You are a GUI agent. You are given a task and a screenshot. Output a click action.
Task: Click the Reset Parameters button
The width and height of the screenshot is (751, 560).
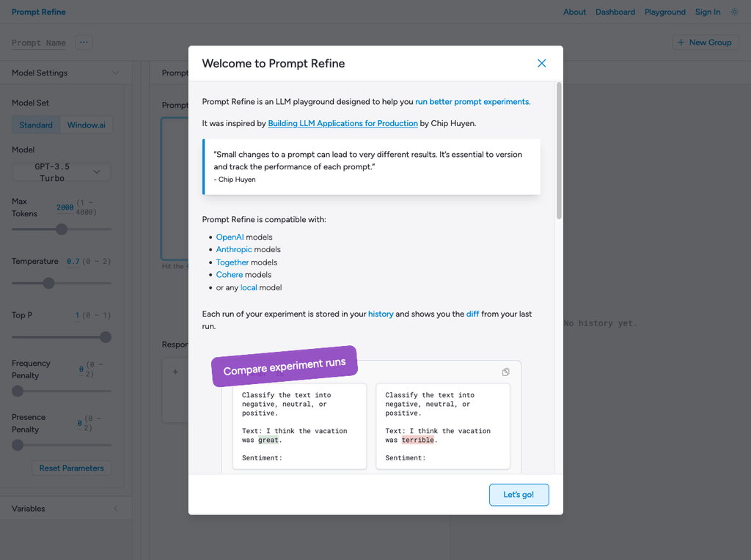(x=71, y=468)
